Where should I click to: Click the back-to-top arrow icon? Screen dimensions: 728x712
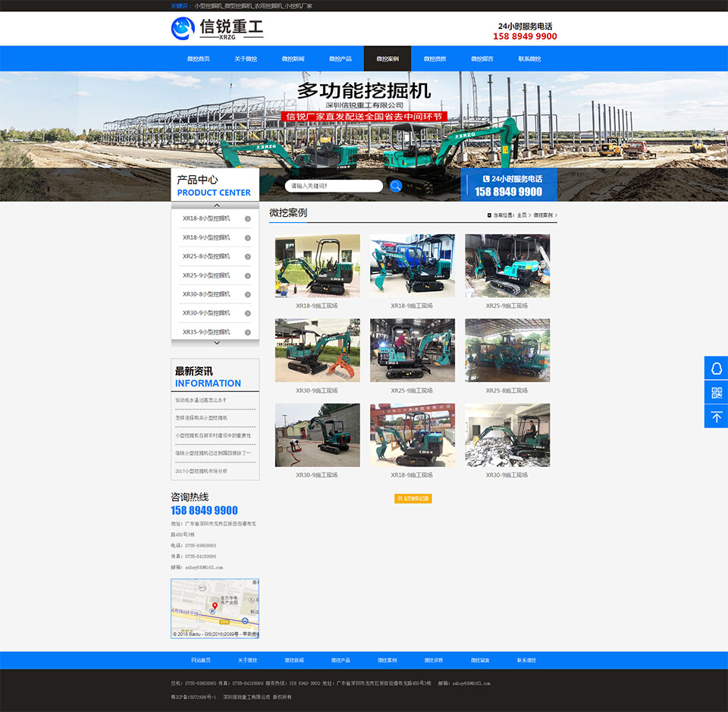point(717,417)
